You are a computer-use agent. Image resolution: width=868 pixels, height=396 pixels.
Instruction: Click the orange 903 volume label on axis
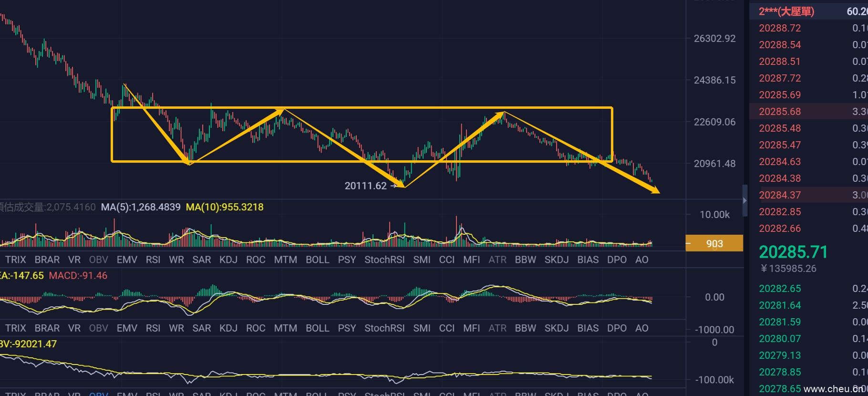[714, 244]
